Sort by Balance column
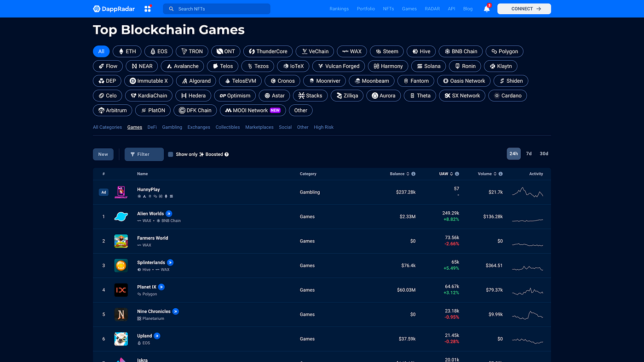The width and height of the screenshot is (644, 362). (x=399, y=174)
